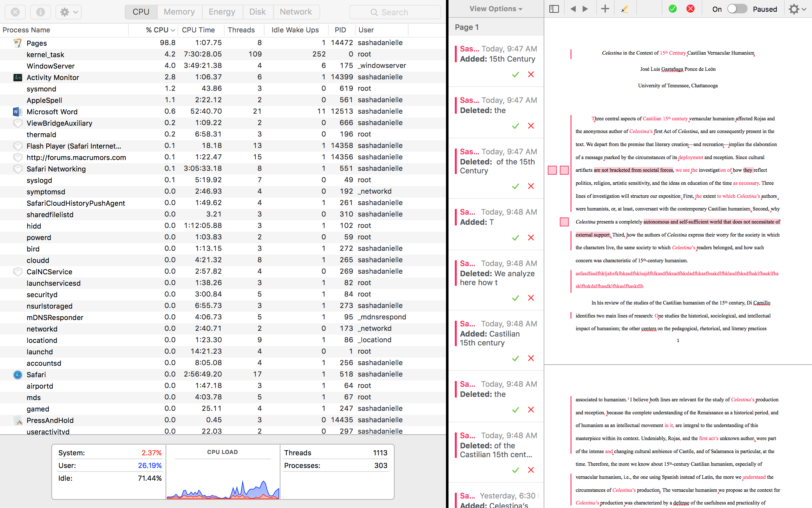Select the AppleSpell process row
The image size is (812, 508).
click(x=223, y=100)
